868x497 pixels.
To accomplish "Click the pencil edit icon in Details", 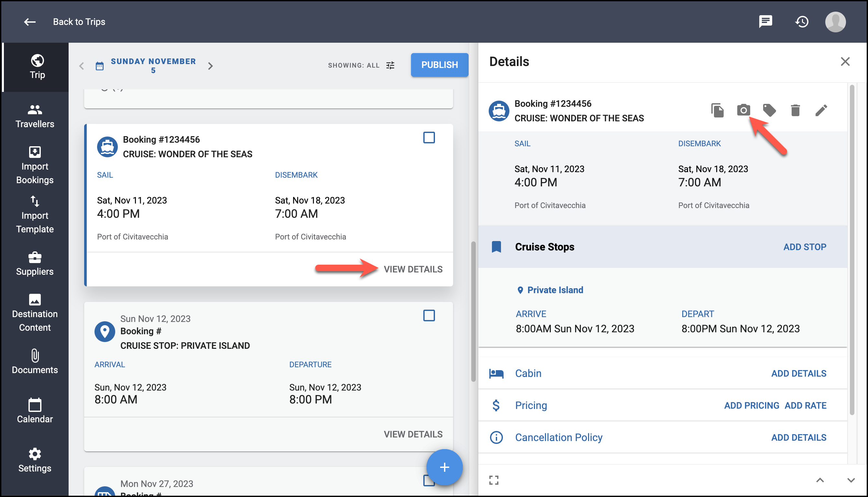I will tap(821, 110).
